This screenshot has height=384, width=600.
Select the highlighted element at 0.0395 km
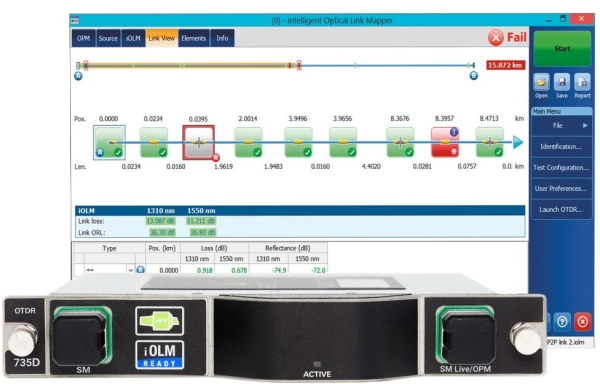tap(199, 142)
